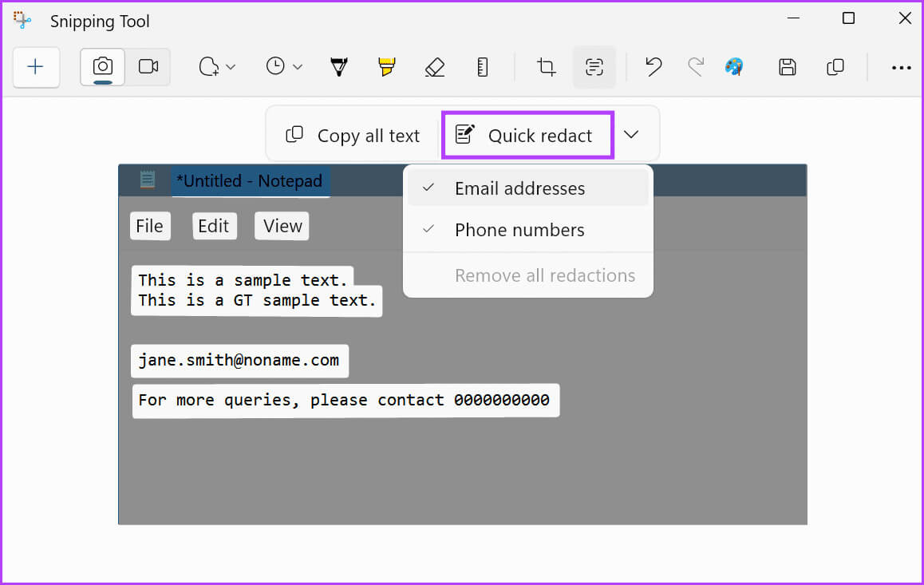Click the Quick redact button

(x=528, y=136)
